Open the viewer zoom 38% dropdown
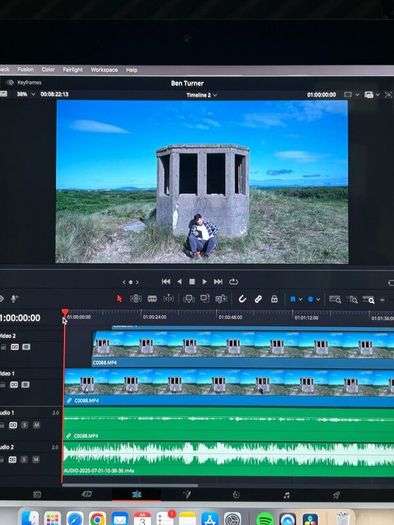Image resolution: width=394 pixels, height=525 pixels. pos(26,94)
